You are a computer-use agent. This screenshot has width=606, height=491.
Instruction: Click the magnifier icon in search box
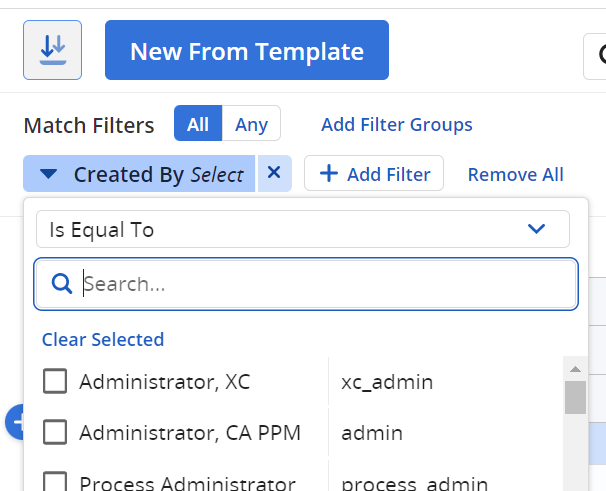pos(60,285)
